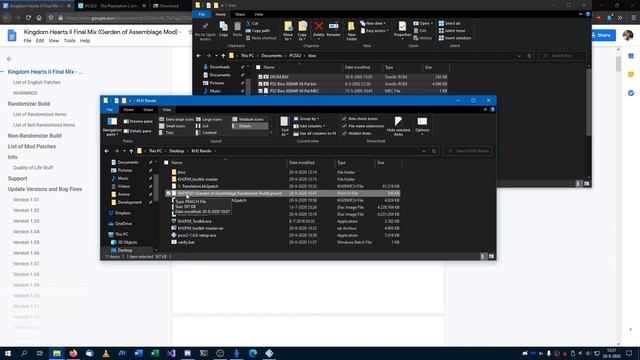The width and height of the screenshot is (640, 360).
Task: Open OneDrive in KH2 Rando sidebar
Action: point(123,224)
